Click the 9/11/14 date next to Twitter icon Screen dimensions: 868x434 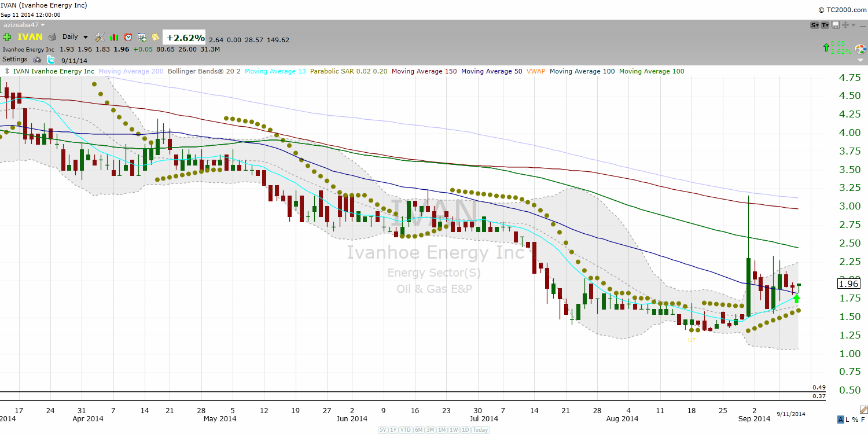pos(74,60)
